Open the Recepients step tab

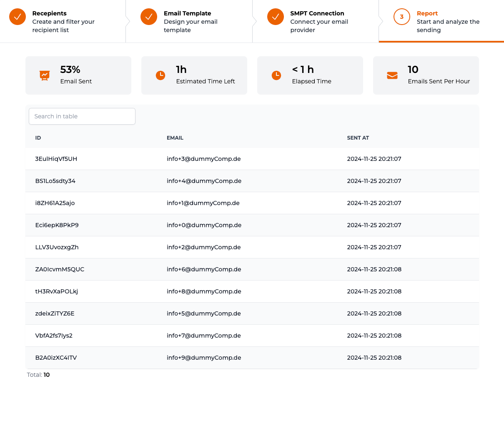pos(63,21)
